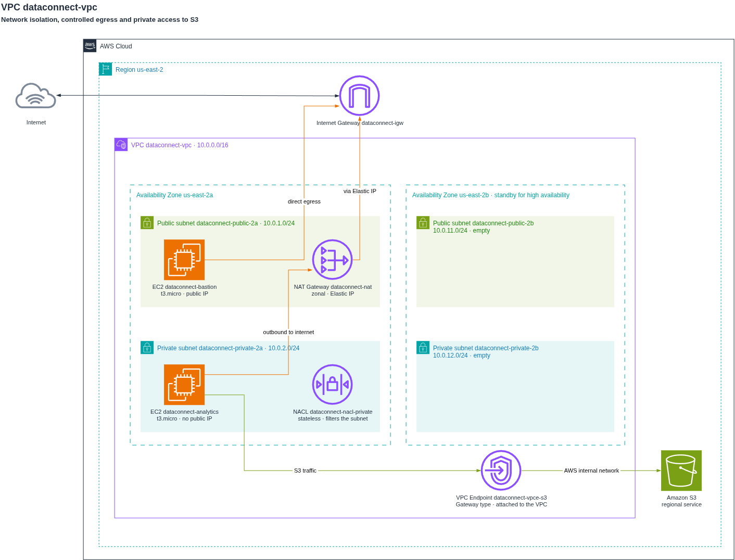Screen dimensions: 735x560
Task: Click the 'outbound to internet' edge label
Action: 288,332
